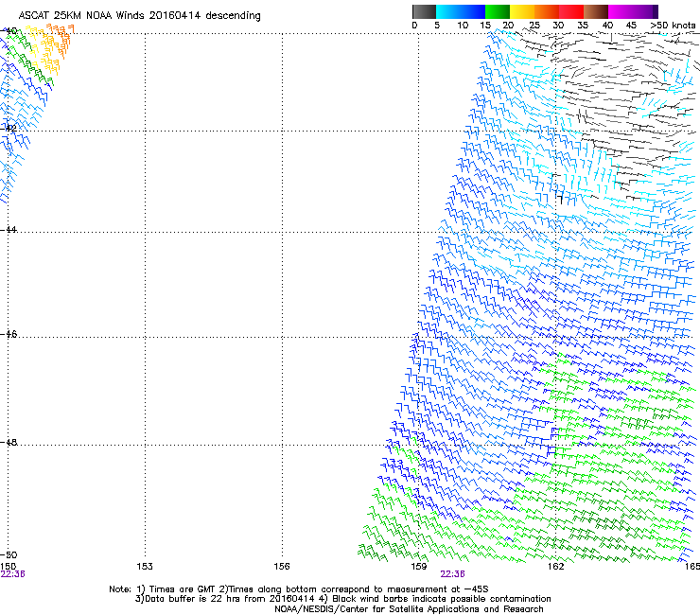Click the longitude label '159'

point(419,567)
